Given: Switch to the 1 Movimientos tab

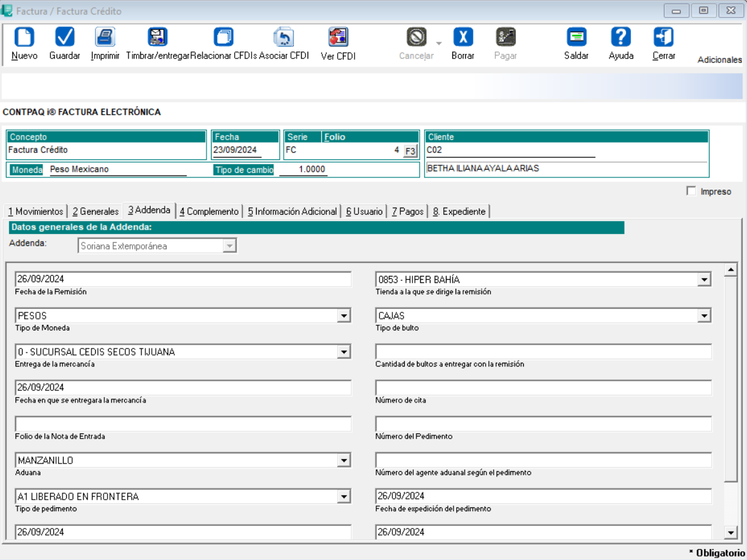Looking at the screenshot, I should coord(35,211).
